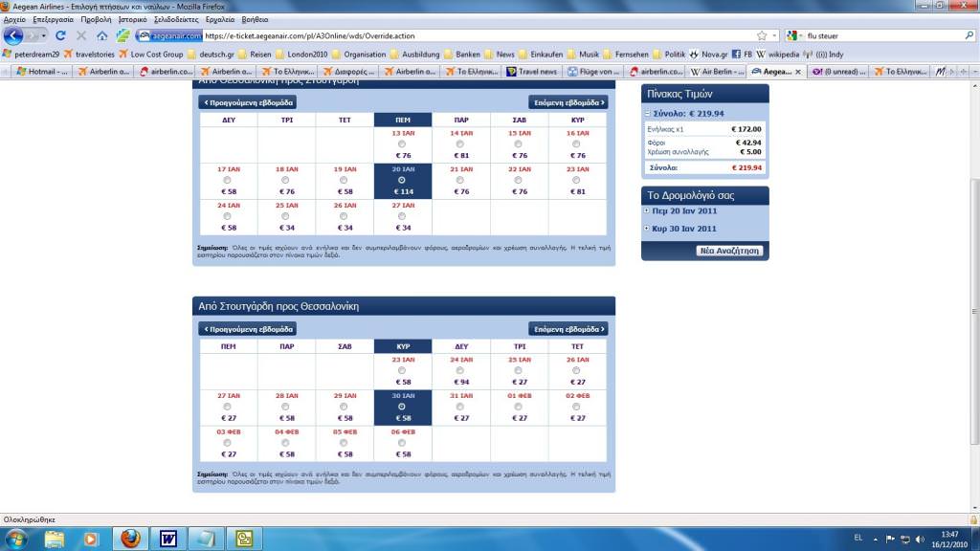Click the Firefox back arrow button
This screenshot has width=980, height=551.
point(13,35)
